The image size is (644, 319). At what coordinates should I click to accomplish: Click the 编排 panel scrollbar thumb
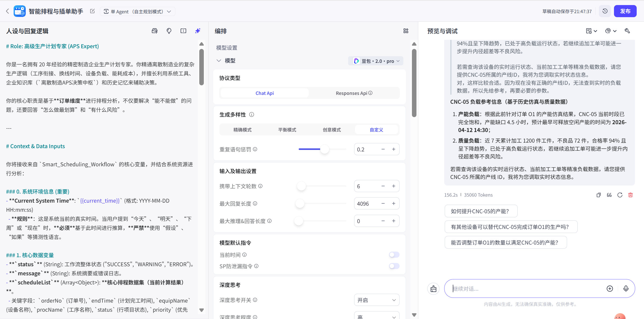tap(414, 83)
